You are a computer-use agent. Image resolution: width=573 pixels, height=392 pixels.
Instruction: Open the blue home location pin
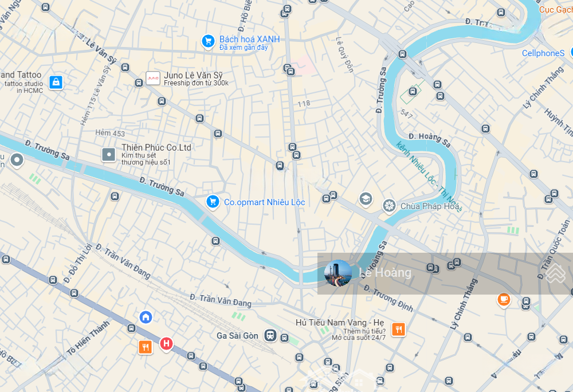coord(146,317)
